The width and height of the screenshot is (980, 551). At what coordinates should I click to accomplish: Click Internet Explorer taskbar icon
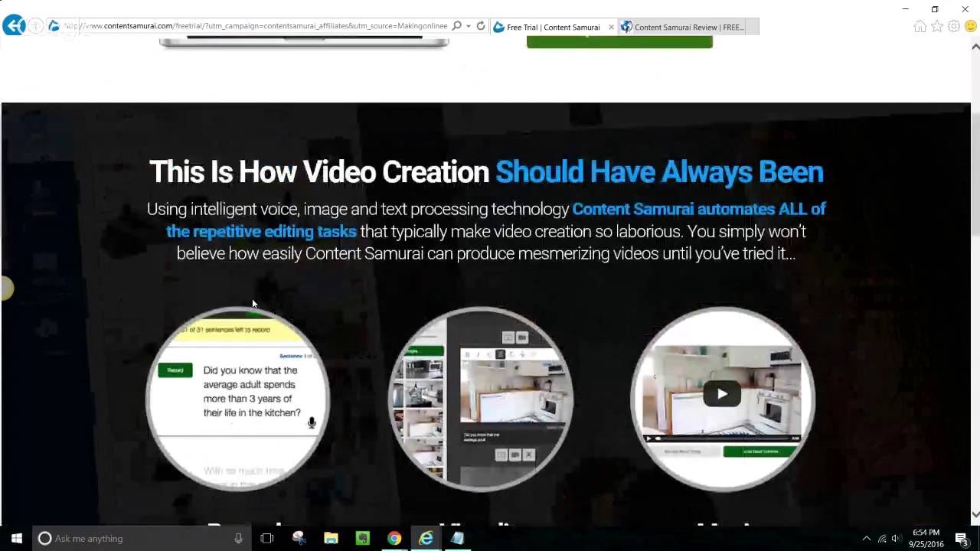pos(426,539)
